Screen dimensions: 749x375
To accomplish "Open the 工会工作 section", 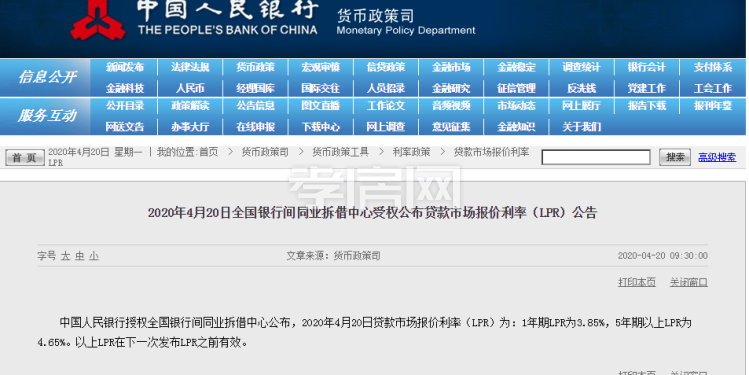I will [713, 88].
